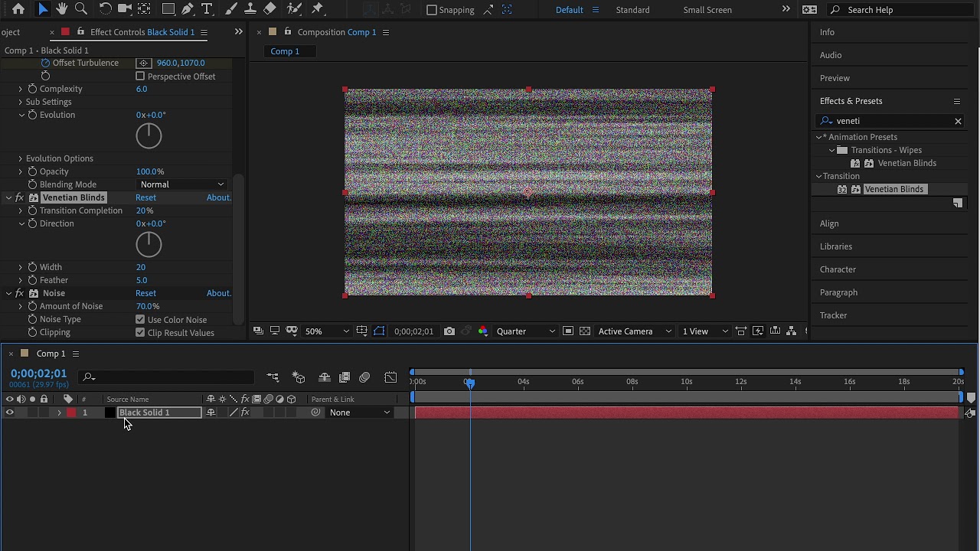Click the Black Solid 1 red label swatch
980x551 pixels.
(71, 412)
